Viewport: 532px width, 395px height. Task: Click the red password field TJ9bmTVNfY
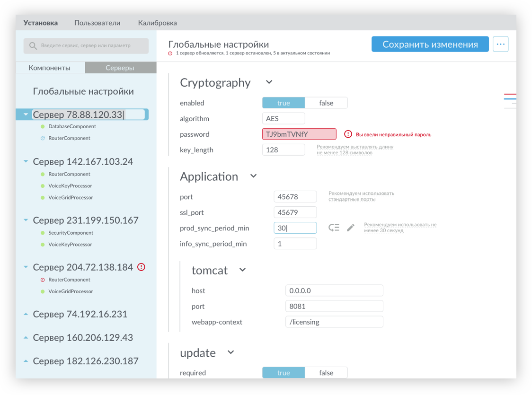[299, 134]
